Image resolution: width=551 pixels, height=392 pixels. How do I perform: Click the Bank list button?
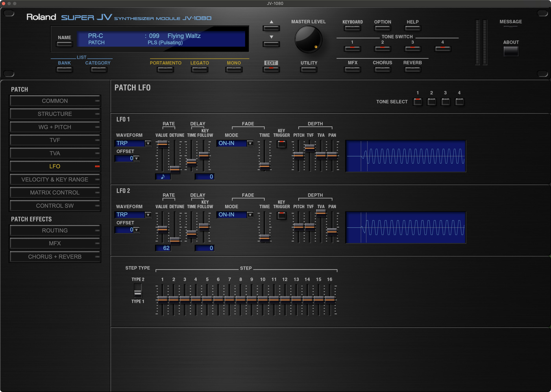coord(65,70)
